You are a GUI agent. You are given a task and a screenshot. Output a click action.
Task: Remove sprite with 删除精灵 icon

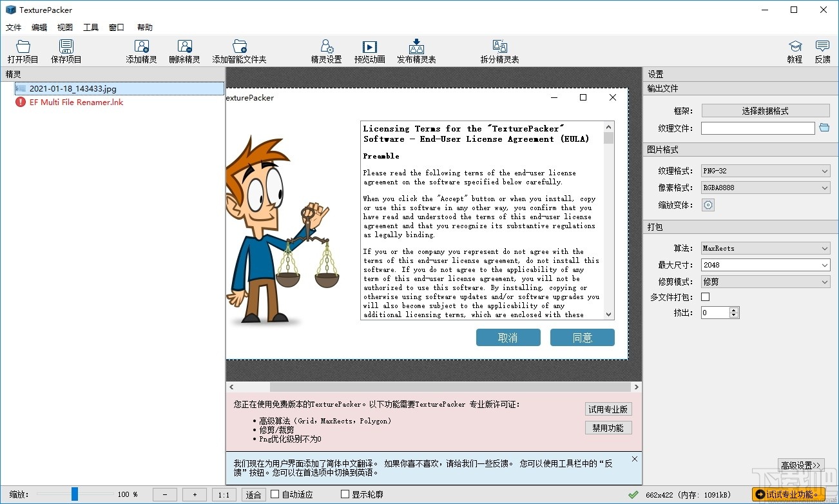[x=185, y=51]
